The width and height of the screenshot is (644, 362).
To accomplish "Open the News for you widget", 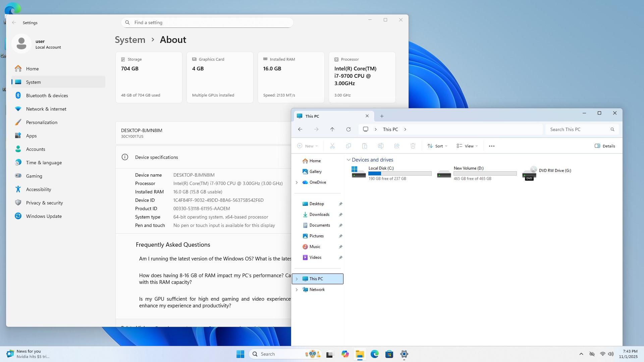I will coord(28,354).
